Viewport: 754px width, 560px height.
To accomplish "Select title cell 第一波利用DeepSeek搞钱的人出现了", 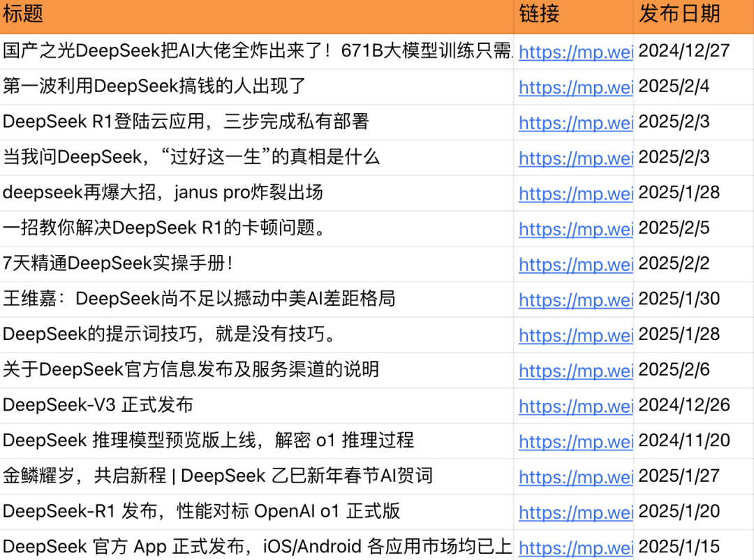I will point(256,87).
